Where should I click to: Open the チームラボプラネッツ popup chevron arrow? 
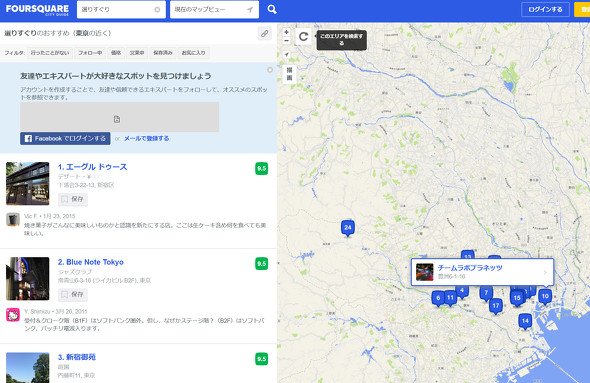point(545,272)
